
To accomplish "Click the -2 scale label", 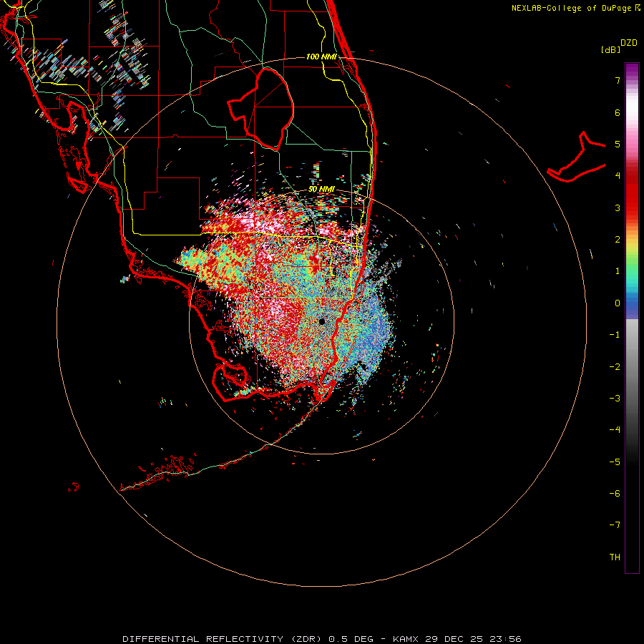I will tap(615, 367).
